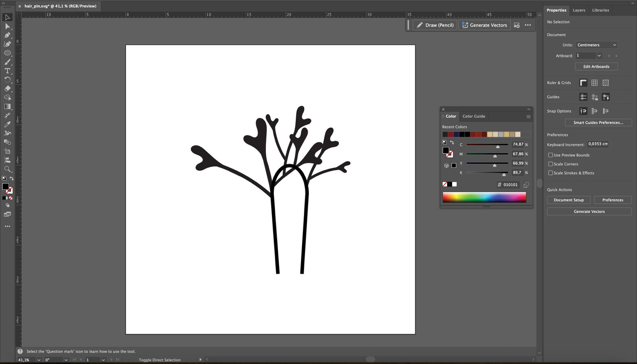The image size is (637, 364).
Task: Switch to the Color Guide tab
Action: pyautogui.click(x=473, y=116)
